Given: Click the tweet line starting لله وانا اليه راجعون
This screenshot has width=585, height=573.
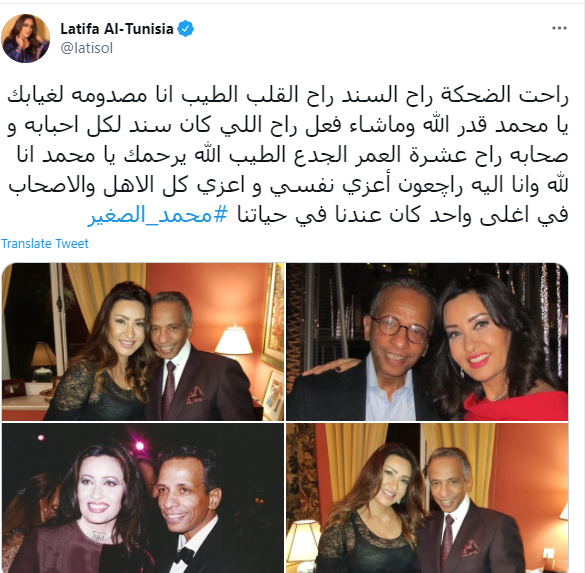Looking at the screenshot, I should click(288, 186).
